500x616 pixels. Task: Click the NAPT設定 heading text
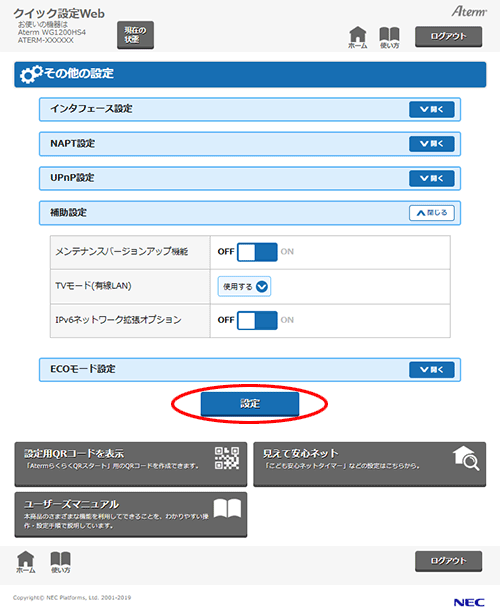point(72,143)
